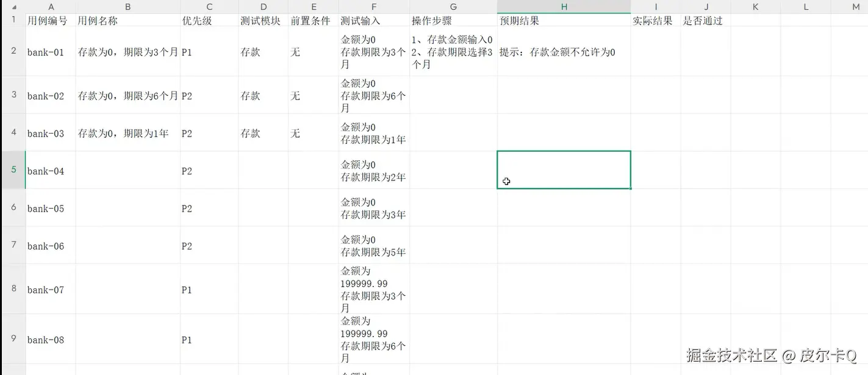Viewport: 868px width, 375px height.
Task: Click the 测试输入 header cell
Action: pyautogui.click(x=374, y=20)
